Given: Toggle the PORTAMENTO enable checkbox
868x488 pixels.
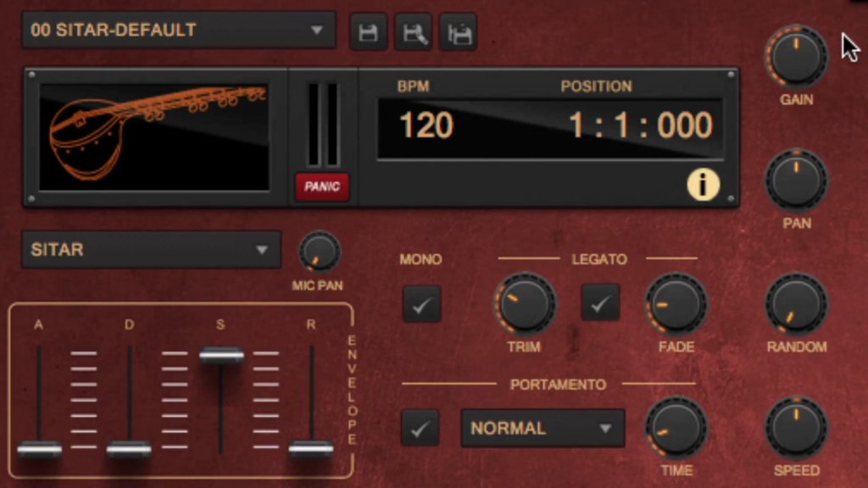Looking at the screenshot, I should tap(420, 428).
